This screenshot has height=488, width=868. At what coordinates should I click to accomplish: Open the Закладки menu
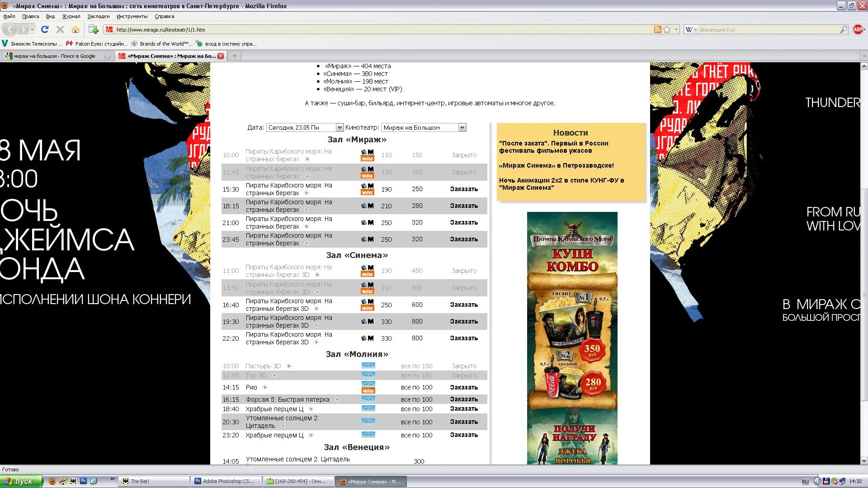[x=98, y=16]
